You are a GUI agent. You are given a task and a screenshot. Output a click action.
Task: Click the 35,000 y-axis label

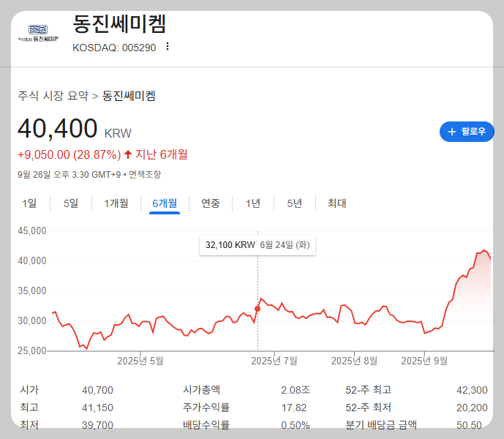32,290
